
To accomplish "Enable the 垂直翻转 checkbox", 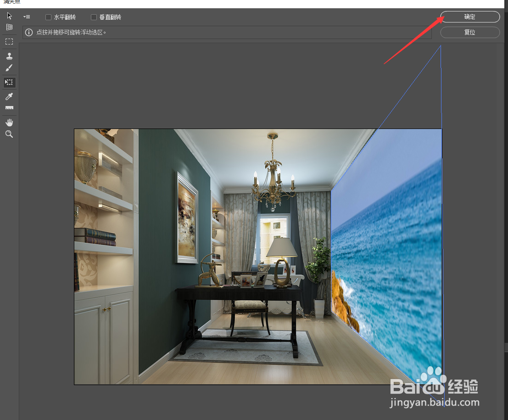I will tap(94, 17).
